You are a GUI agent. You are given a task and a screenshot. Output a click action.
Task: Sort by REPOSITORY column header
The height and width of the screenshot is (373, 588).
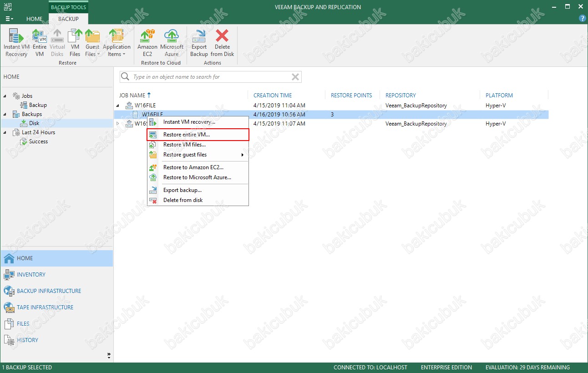pos(400,96)
